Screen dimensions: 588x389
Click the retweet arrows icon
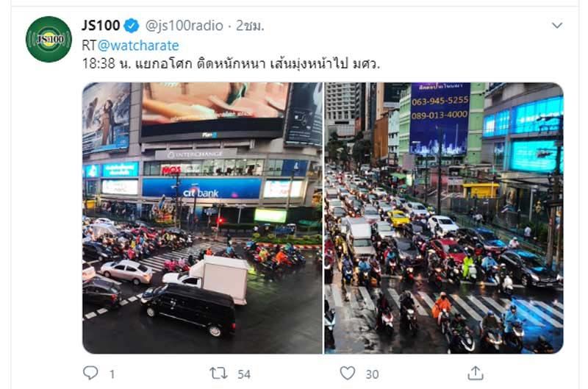pyautogui.click(x=218, y=373)
